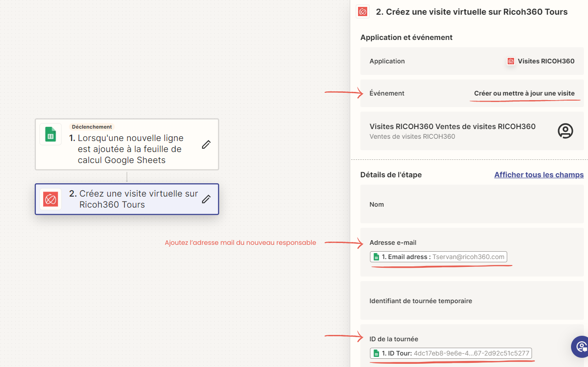Open the Visites RICOH360 account connection row
Viewport: 588px width, 367px height.
[x=472, y=131]
